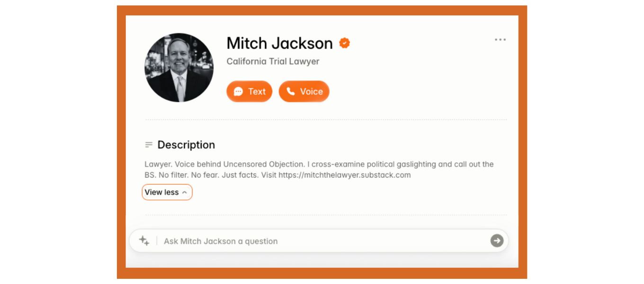Start a Voice call with Mitch Jackson
This screenshot has width=644, height=284.
point(304,91)
